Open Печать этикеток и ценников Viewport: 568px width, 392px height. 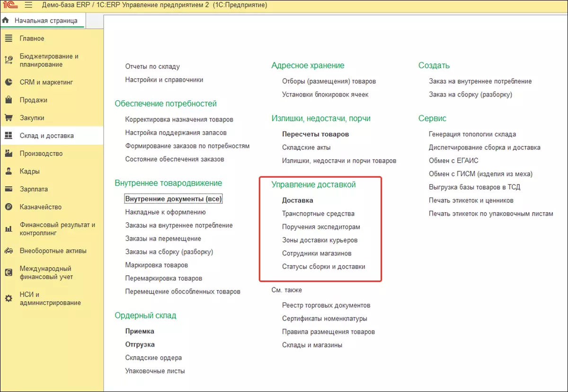[x=471, y=200]
